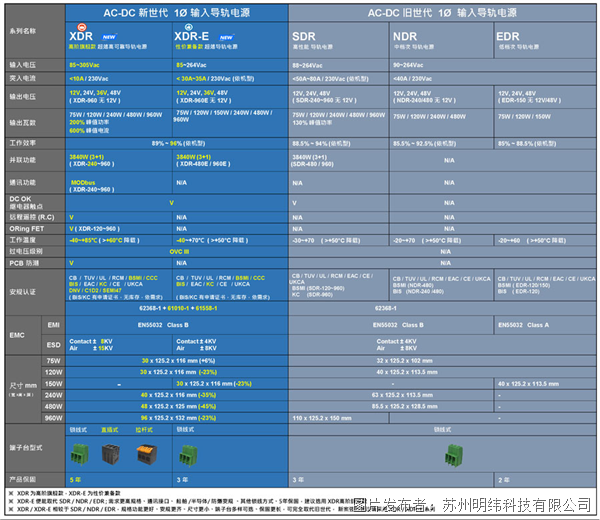Viewport: 600px width, 520px height.
Task: Click the '85~305Vac' input voltage value
Action: (x=84, y=65)
